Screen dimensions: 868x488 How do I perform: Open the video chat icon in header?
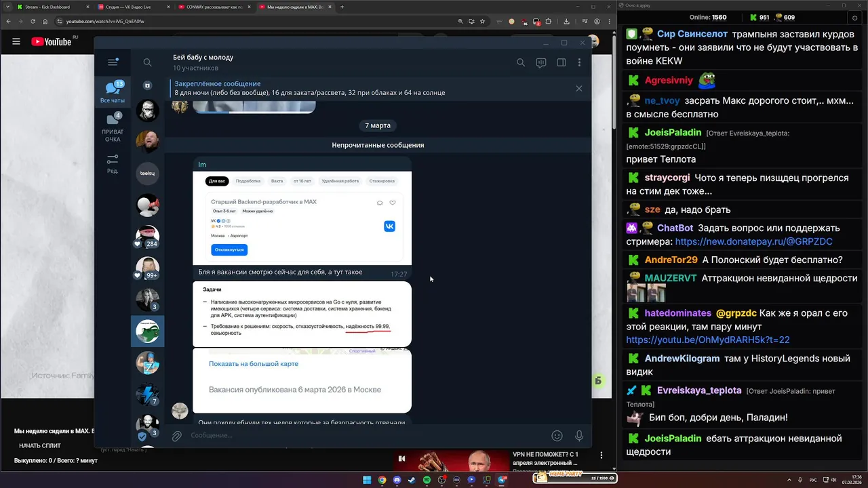pyautogui.click(x=541, y=62)
